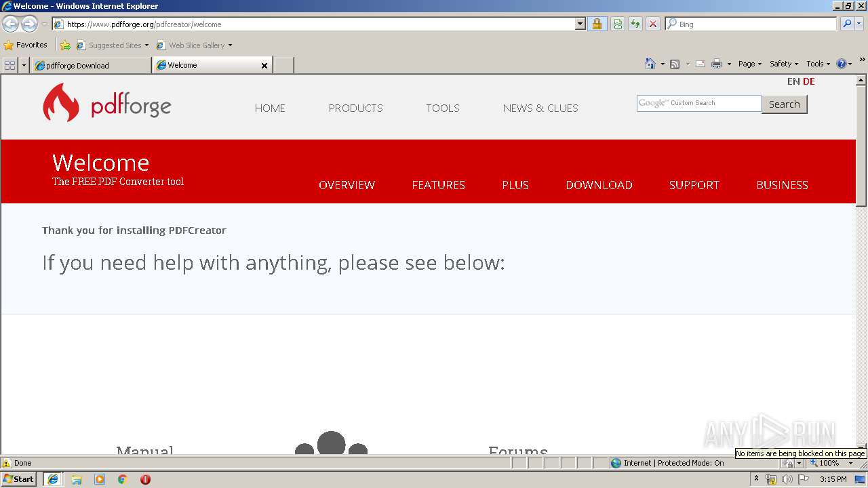
Task: Open a new blank tab
Action: 283,66
